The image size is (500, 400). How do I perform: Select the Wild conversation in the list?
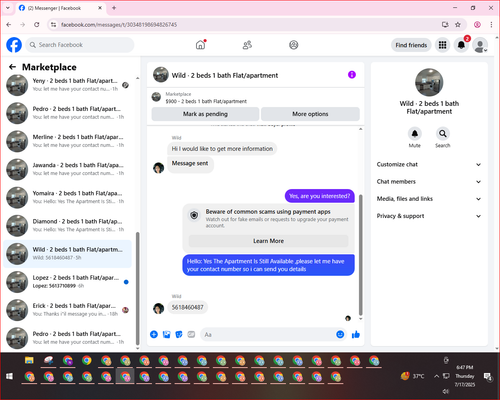(x=68, y=254)
